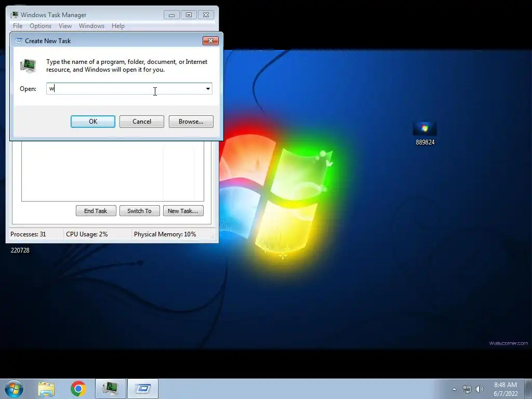Click the Physical Memory: 10% status text
This screenshot has width=532, height=399.
165,234
